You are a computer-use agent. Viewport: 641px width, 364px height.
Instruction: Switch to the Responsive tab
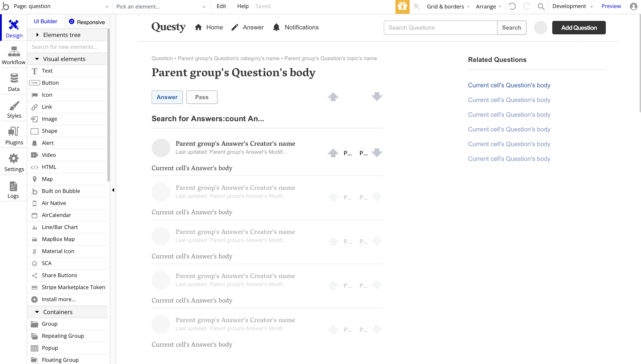(87, 22)
